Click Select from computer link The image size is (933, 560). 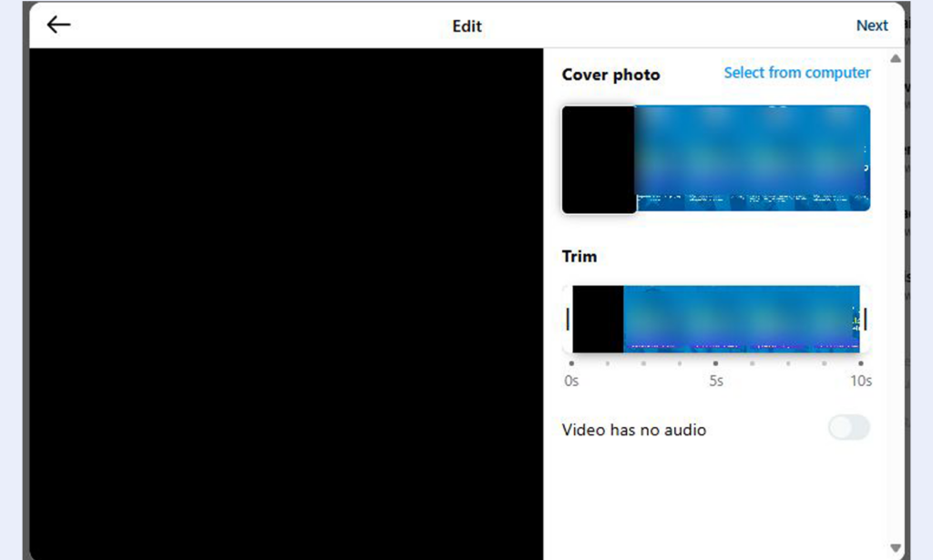[796, 73]
